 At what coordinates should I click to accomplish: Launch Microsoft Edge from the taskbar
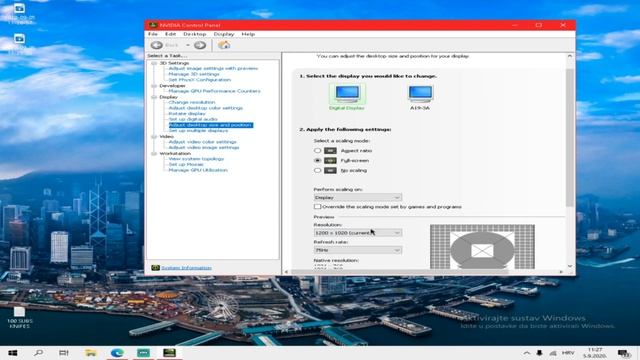click(x=117, y=353)
